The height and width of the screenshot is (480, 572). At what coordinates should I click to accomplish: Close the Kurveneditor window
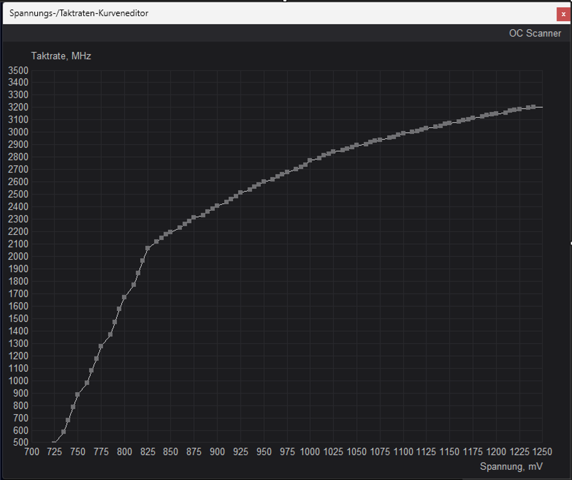[563, 14]
